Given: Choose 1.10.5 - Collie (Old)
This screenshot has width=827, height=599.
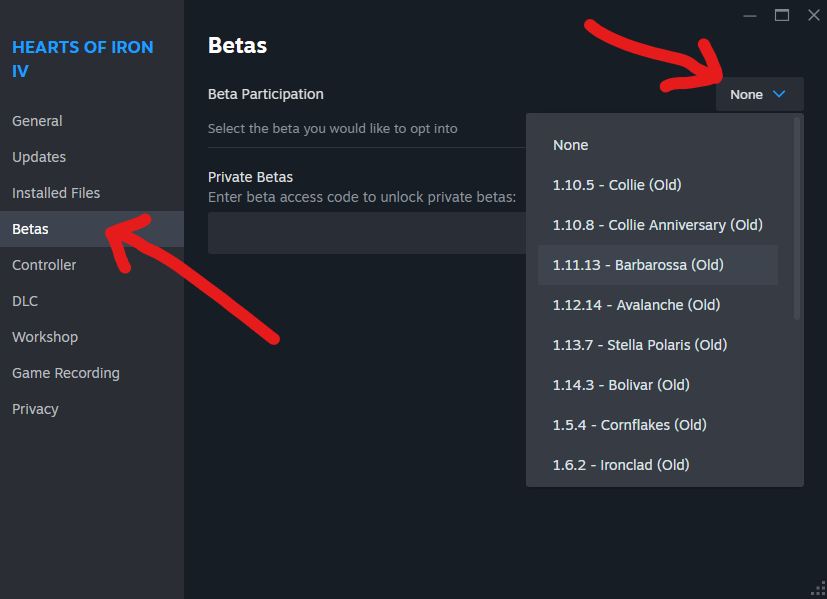Looking at the screenshot, I should point(617,185).
